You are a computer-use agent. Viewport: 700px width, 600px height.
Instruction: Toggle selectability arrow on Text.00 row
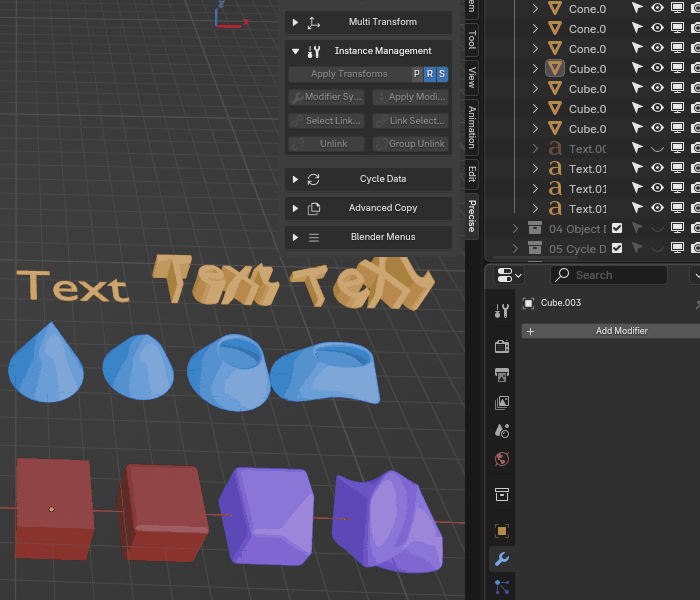click(x=637, y=147)
